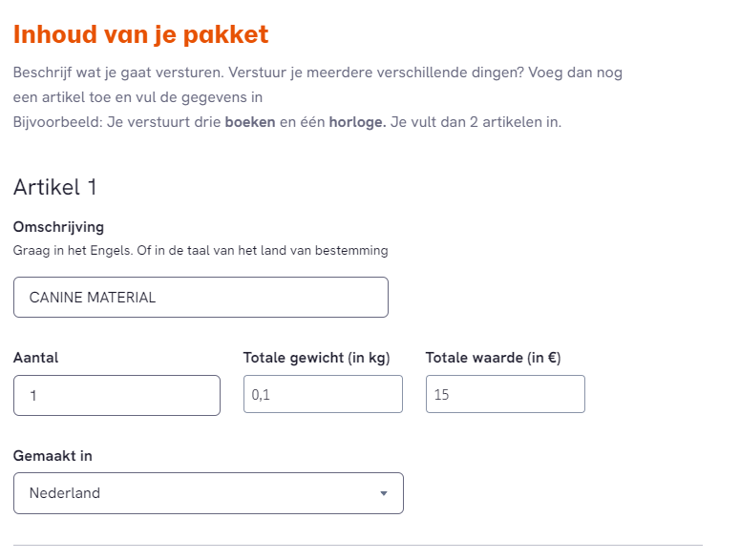This screenshot has height=560, width=740.
Task: Click the Artikel 1 heading
Action: point(55,187)
